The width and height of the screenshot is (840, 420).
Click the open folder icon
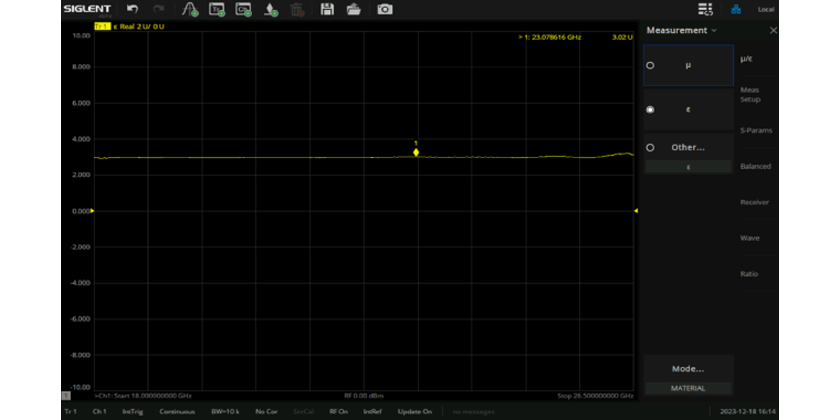point(353,9)
